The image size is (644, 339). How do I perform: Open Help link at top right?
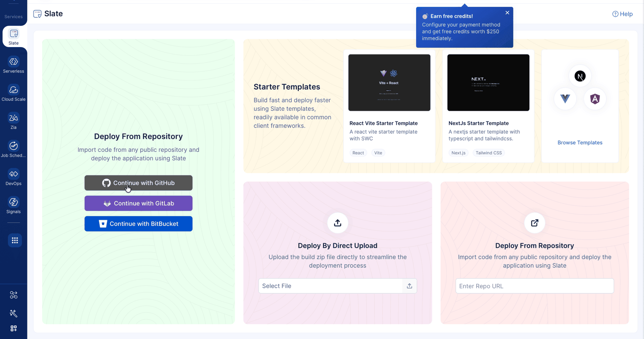pos(622,14)
